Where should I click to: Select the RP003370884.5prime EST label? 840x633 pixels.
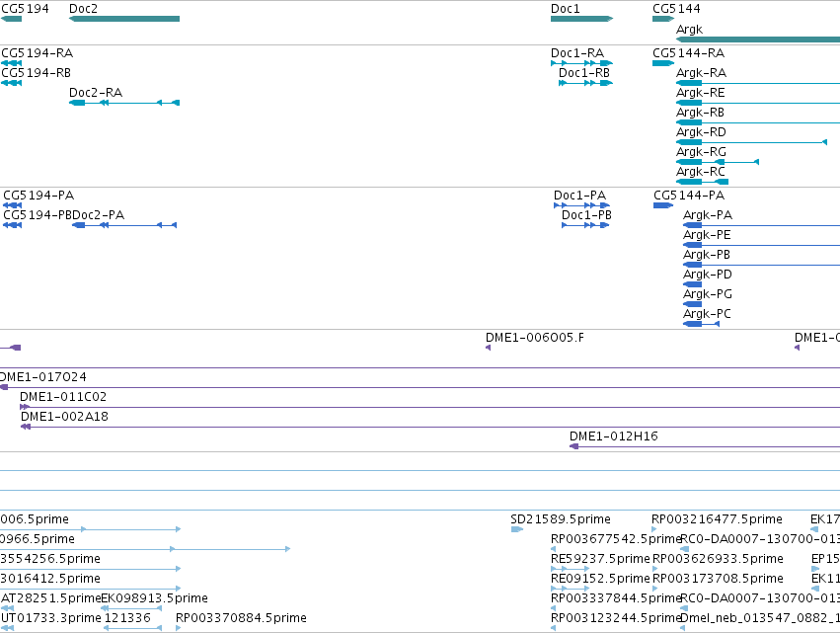coord(241,619)
